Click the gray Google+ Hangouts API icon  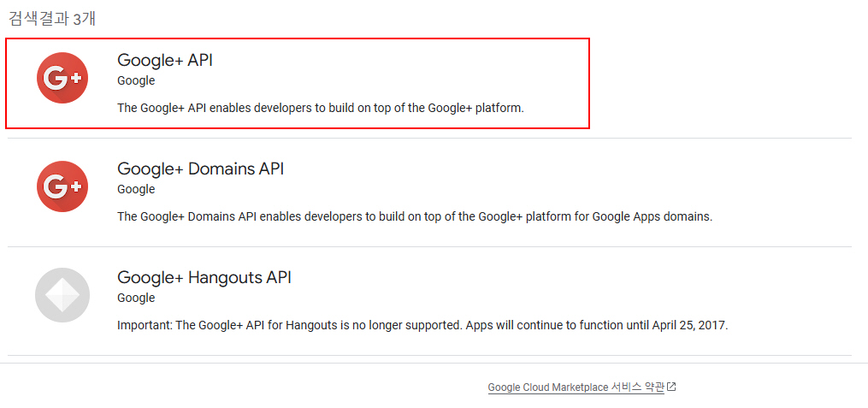(x=62, y=295)
